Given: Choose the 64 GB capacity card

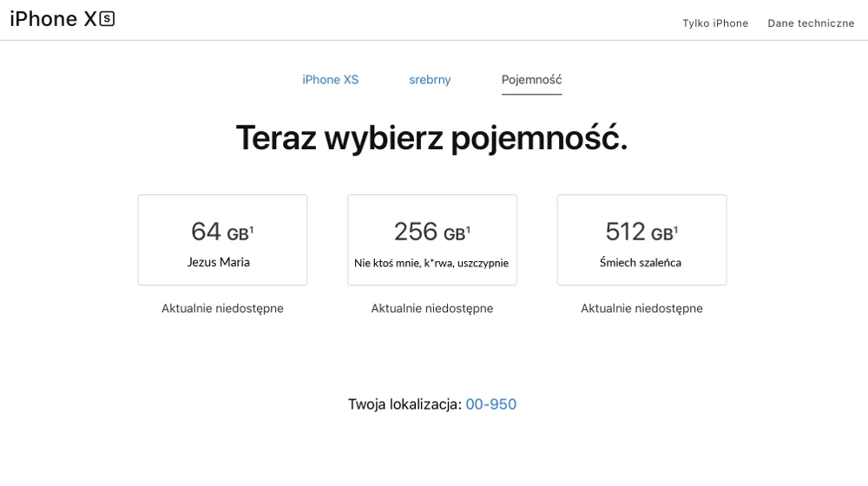Looking at the screenshot, I should tap(222, 240).
